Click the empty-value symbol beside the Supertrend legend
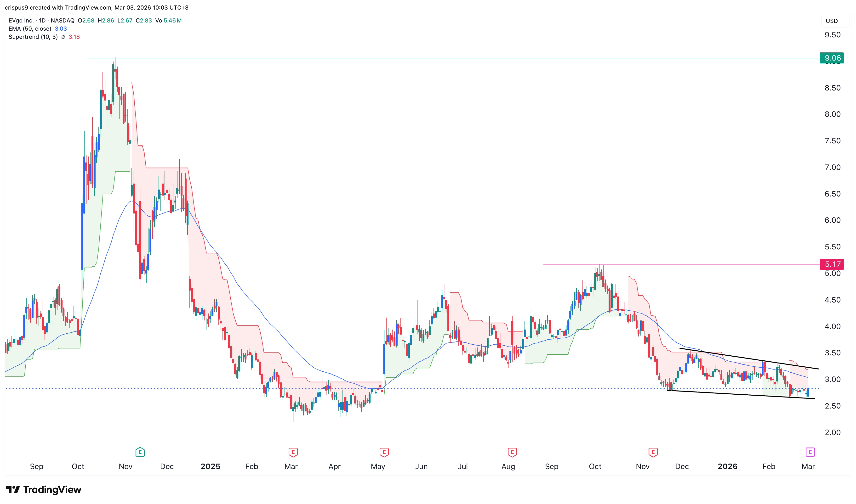 [x=63, y=37]
